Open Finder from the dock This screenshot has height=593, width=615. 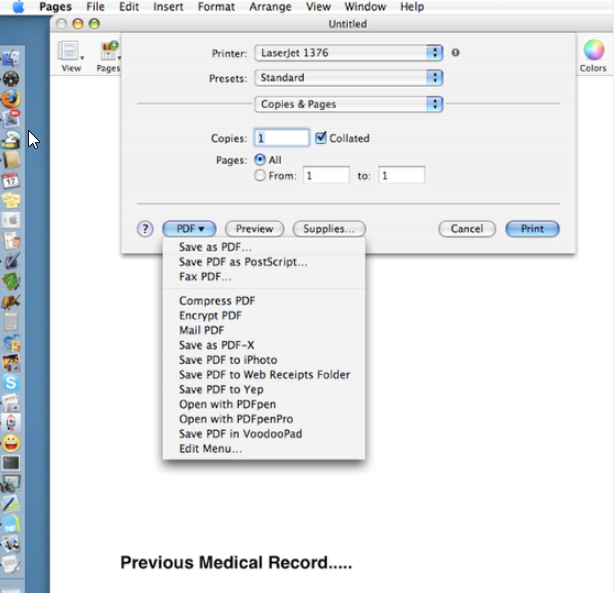click(x=11, y=58)
